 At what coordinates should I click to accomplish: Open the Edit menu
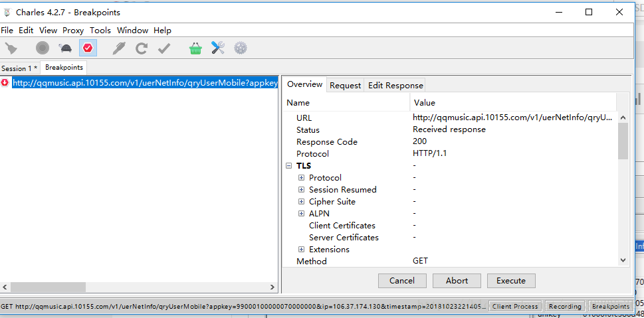tap(26, 31)
